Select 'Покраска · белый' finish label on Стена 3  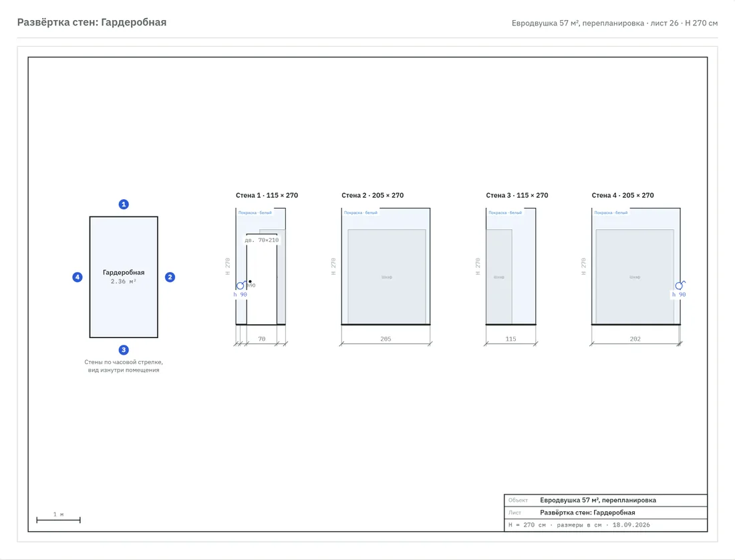pyautogui.click(x=505, y=213)
